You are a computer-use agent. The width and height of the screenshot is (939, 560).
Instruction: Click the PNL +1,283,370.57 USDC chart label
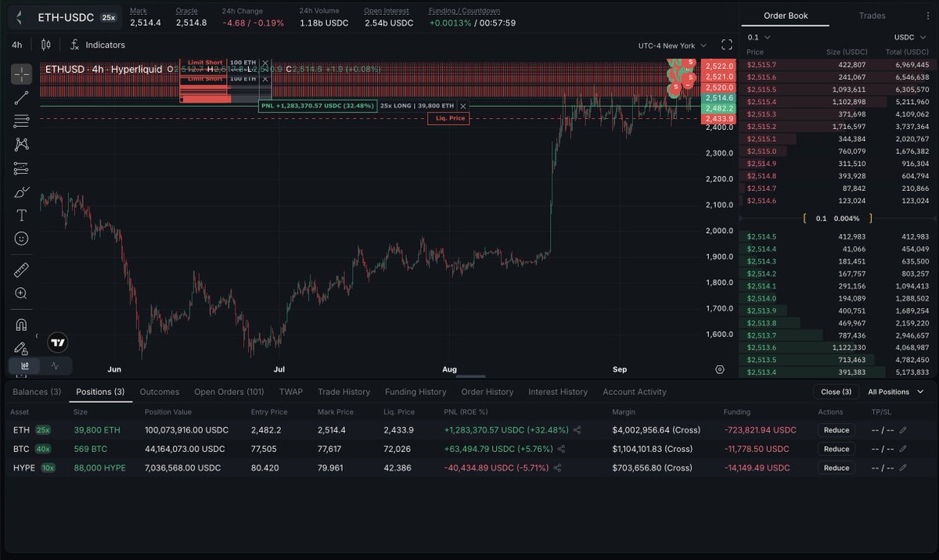click(317, 106)
